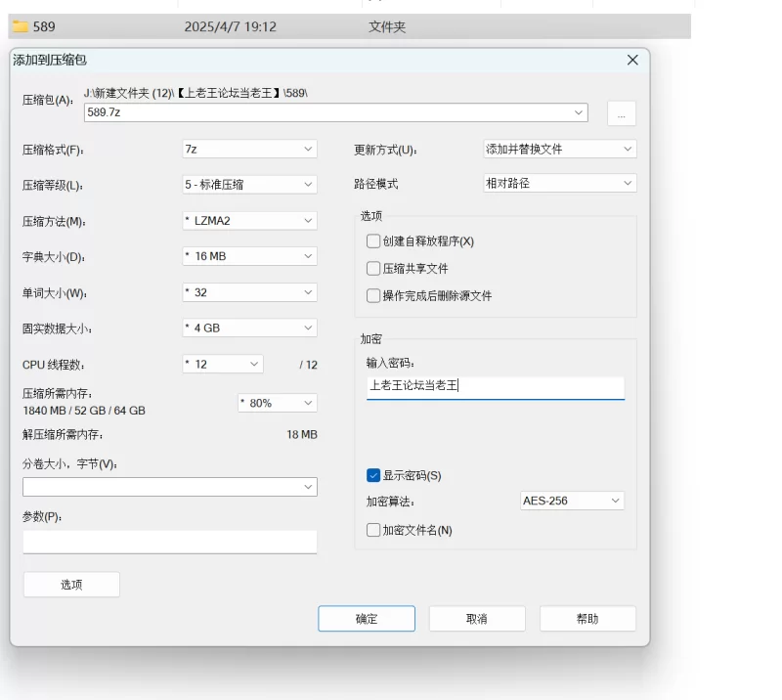Image resolution: width=782 pixels, height=700 pixels.
Task: Click the 1840 MB / 52 GB / 64 GB text
Action: coord(84,411)
